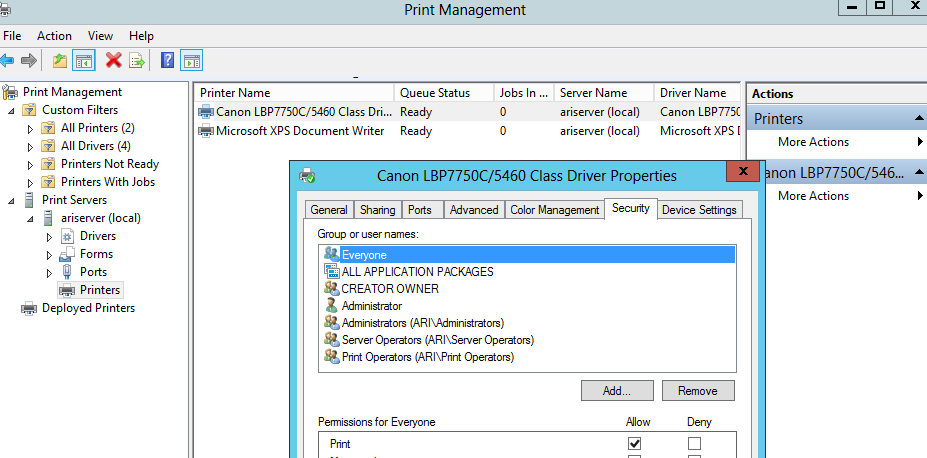
Task: Switch to the Sharing tab
Action: (x=377, y=210)
